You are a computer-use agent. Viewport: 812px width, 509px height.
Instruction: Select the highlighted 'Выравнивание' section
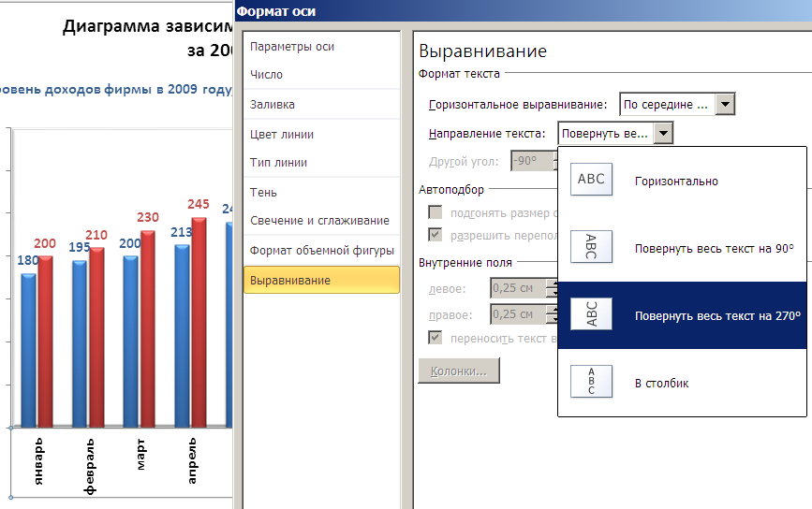tap(321, 280)
